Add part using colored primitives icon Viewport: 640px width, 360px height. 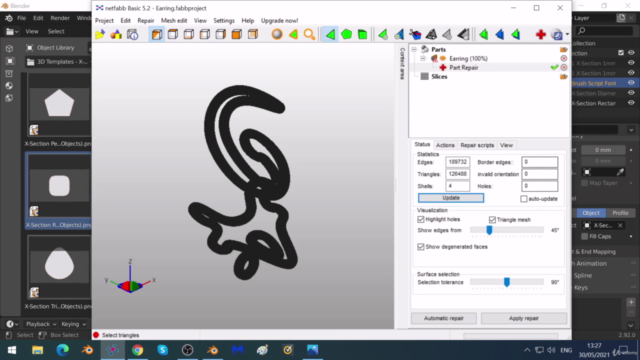coord(116,35)
